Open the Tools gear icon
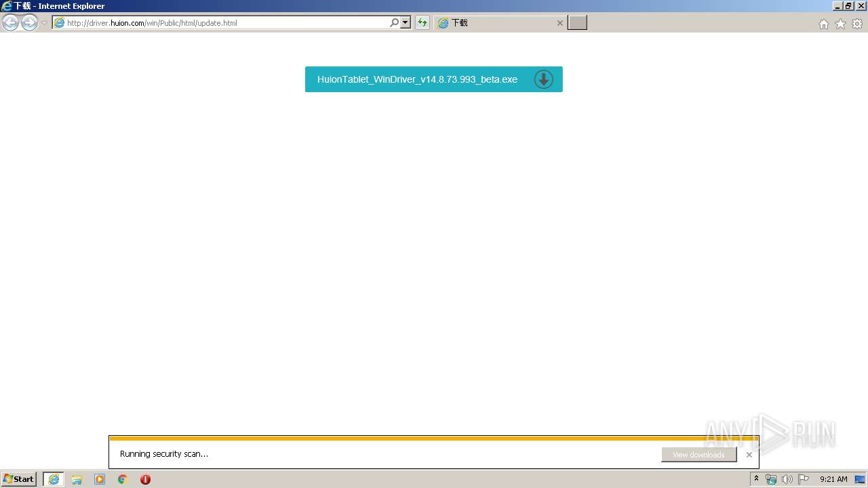This screenshot has width=868, height=488. point(857,24)
